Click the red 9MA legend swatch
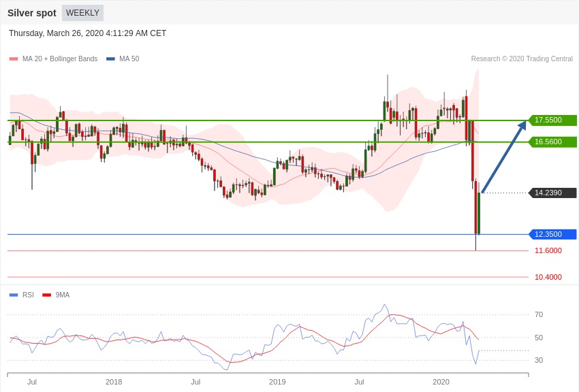579x392 pixels. coord(46,295)
